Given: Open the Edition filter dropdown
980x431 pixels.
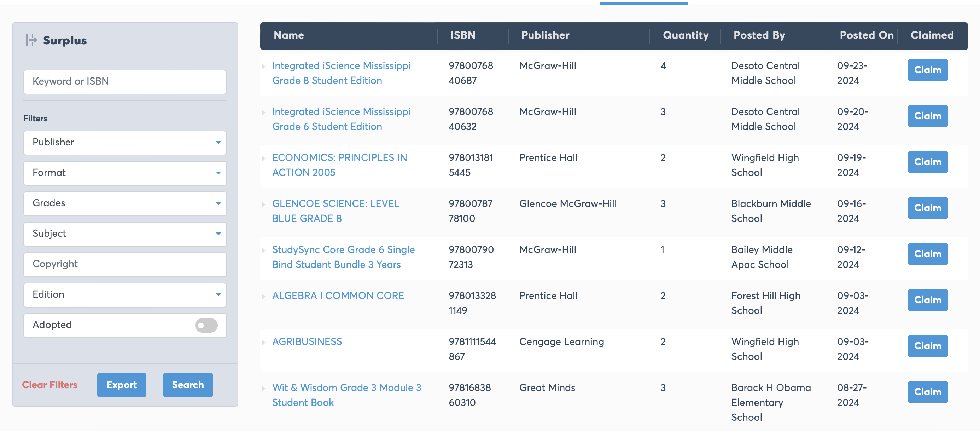Looking at the screenshot, I should [125, 295].
